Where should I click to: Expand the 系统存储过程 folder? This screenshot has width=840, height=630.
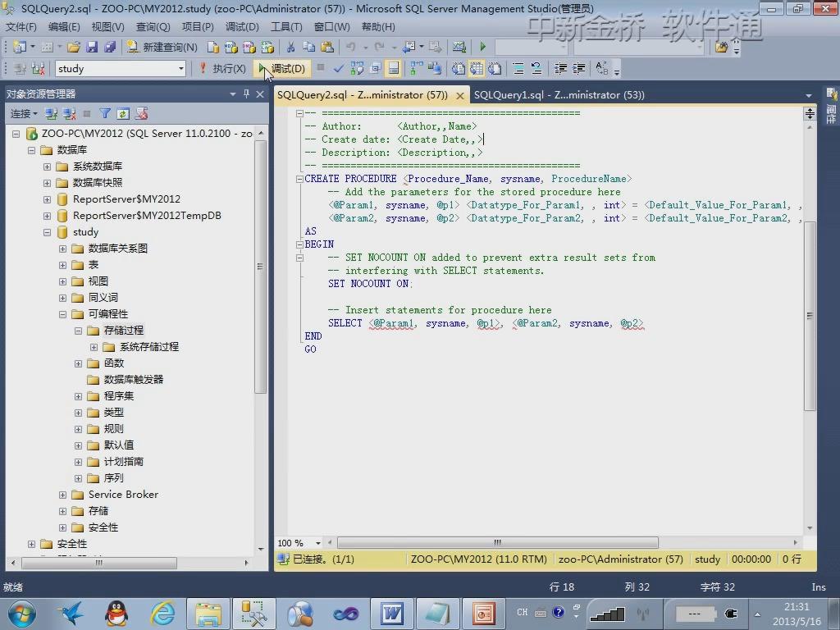point(94,347)
